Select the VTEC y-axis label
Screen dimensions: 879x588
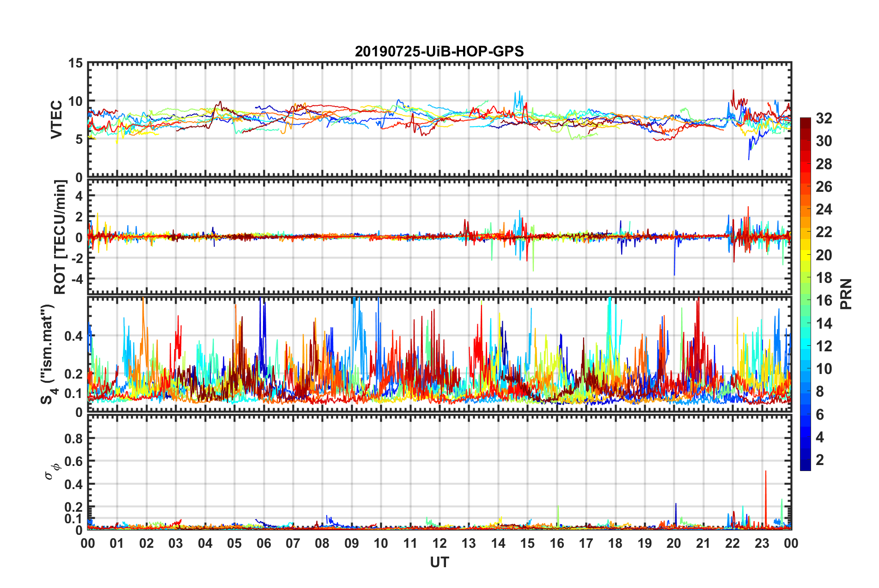click(56, 119)
